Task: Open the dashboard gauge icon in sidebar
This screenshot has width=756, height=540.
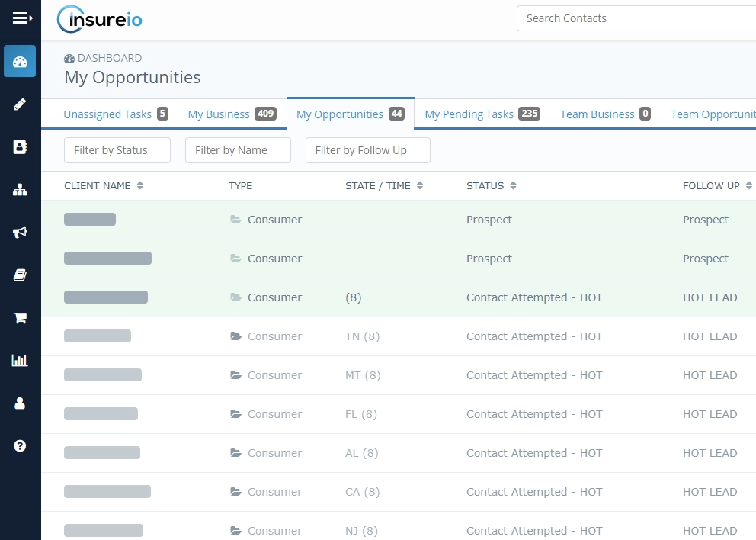Action: (20, 62)
